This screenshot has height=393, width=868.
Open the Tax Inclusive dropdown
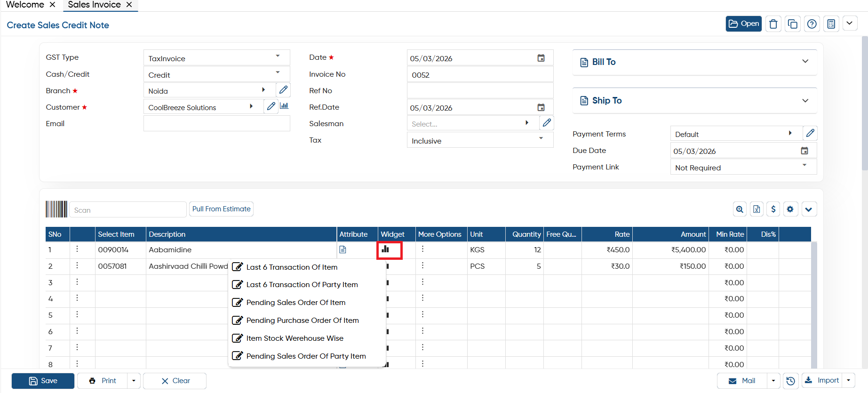480,140
